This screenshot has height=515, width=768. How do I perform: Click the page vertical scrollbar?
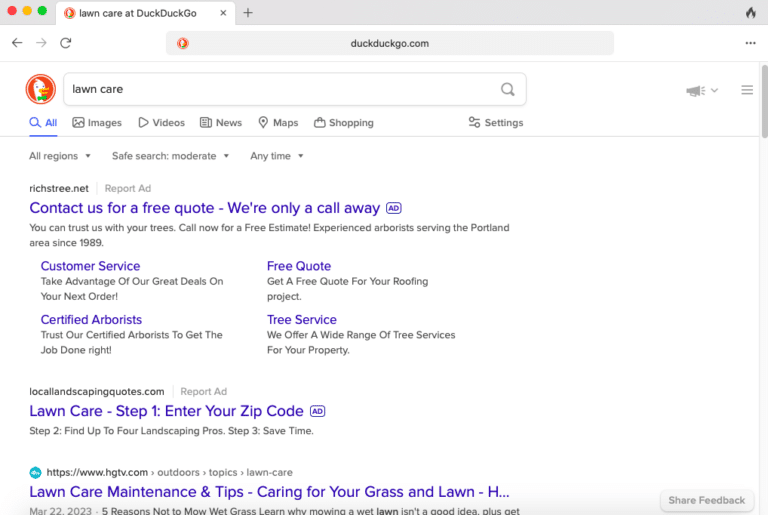click(x=764, y=101)
